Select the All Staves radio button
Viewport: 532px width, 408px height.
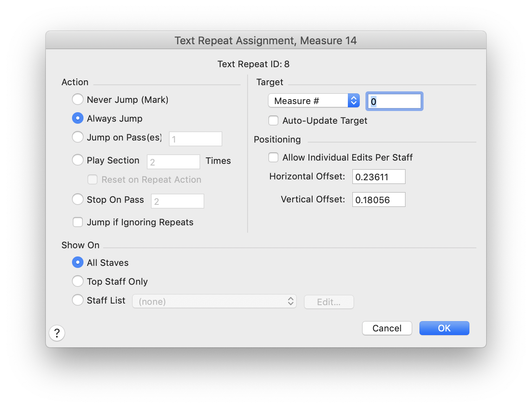click(x=78, y=263)
